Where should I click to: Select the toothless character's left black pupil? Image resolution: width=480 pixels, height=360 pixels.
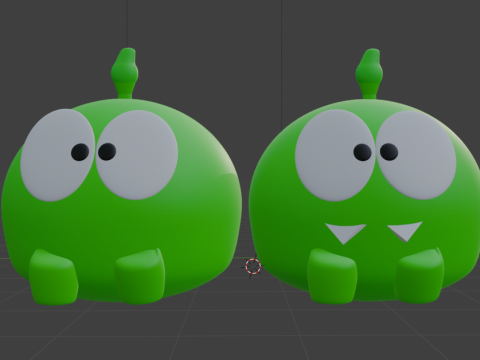click(x=80, y=152)
